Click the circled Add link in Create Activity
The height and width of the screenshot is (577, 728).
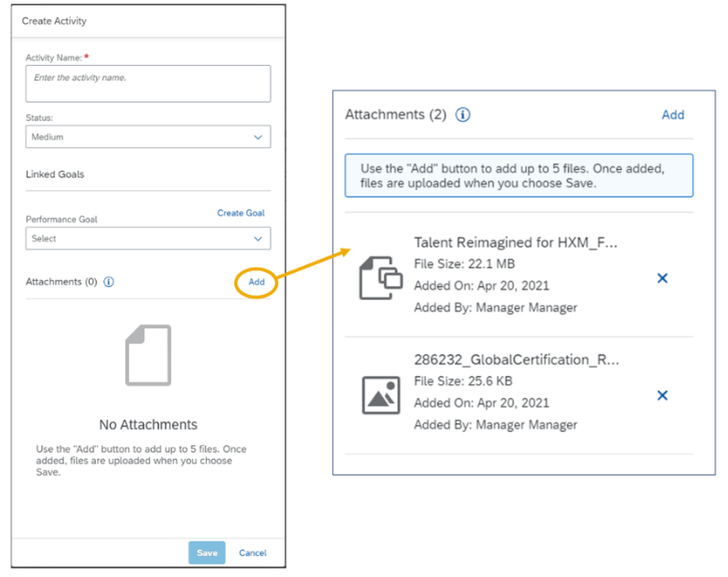click(256, 282)
